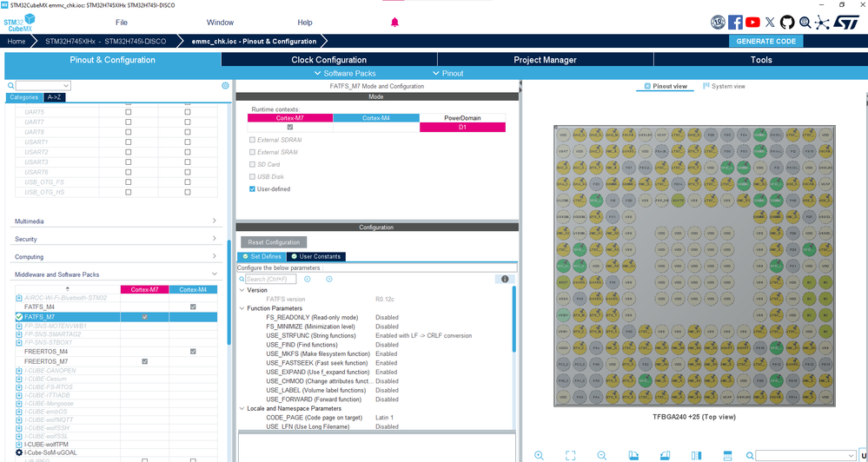
Task: Toggle FREERTOS_M7 Cortex-M7 checkbox
Action: (x=145, y=361)
